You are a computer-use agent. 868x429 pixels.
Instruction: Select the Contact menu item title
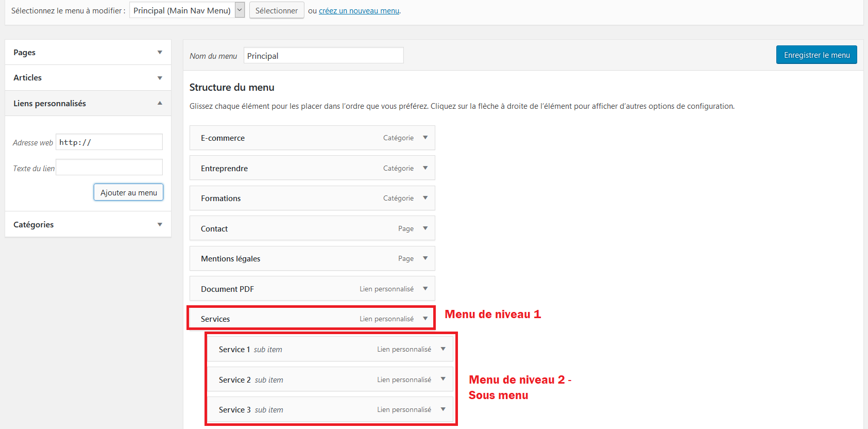pos(214,229)
